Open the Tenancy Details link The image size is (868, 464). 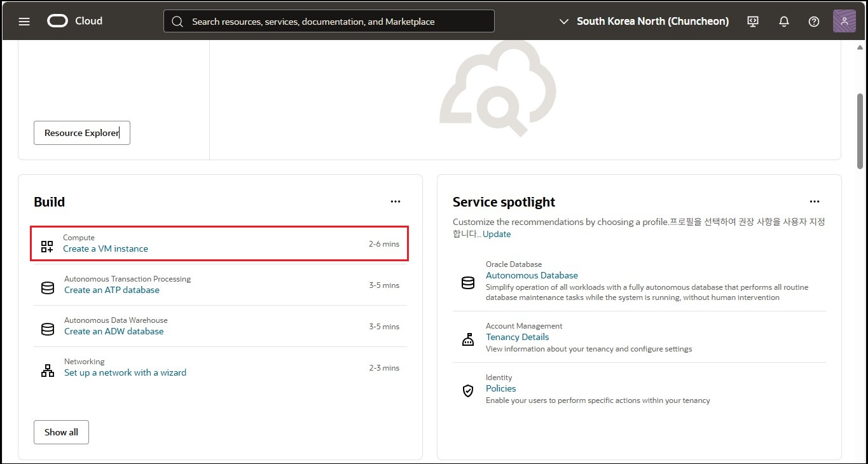click(518, 337)
